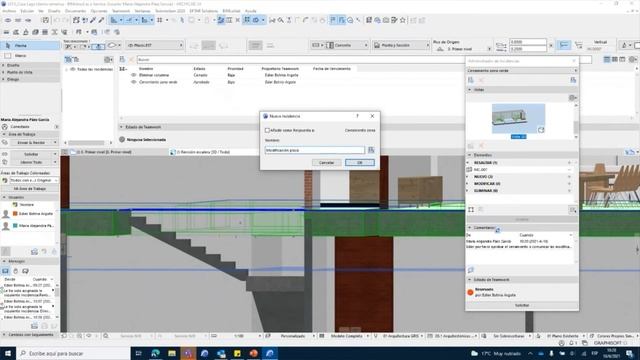This screenshot has width=640, height=360.
Task: Select the Flecha arrow tool
Action: click(x=30, y=45)
